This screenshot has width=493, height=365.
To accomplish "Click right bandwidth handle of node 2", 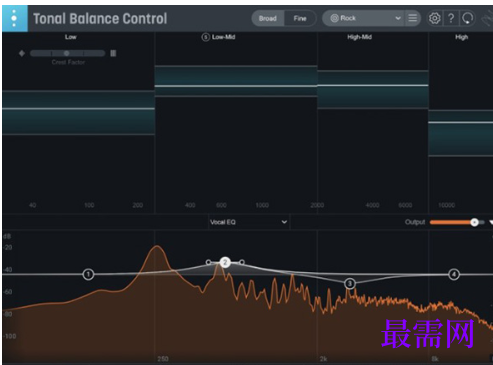I will pyautogui.click(x=242, y=262).
